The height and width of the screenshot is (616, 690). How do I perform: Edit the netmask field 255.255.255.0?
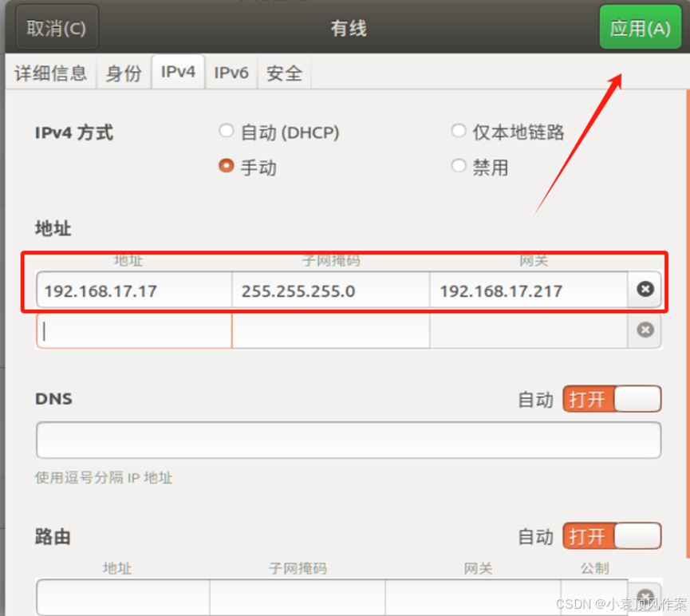point(331,290)
